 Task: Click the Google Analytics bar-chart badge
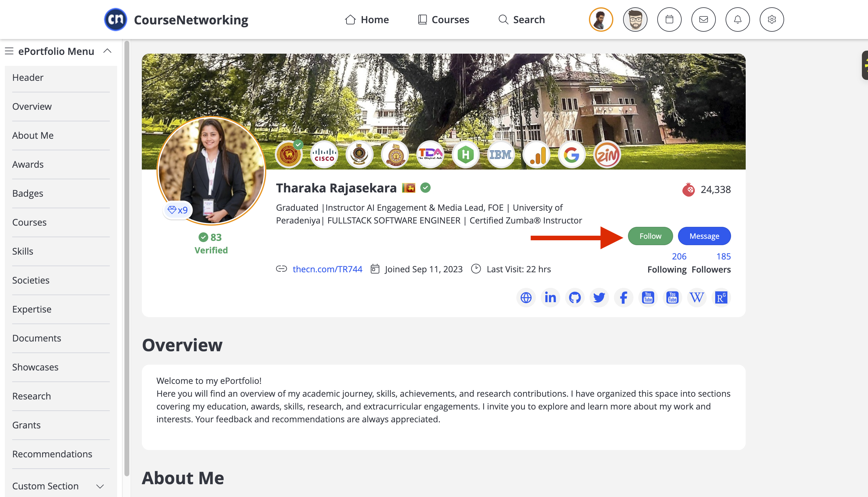click(536, 155)
